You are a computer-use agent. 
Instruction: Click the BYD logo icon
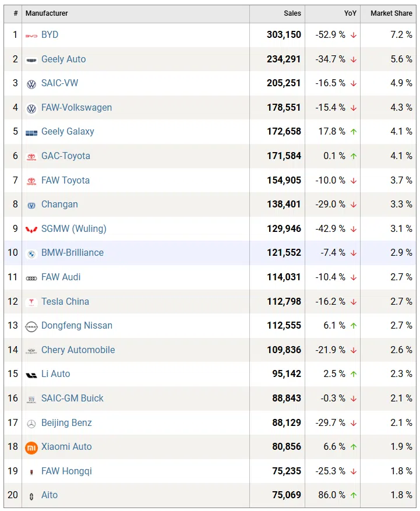31,36
